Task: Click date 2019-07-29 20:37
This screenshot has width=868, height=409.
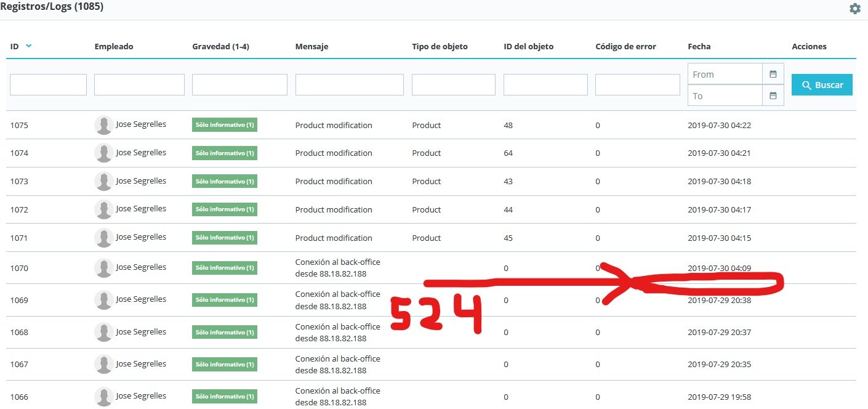Action: pos(719,332)
